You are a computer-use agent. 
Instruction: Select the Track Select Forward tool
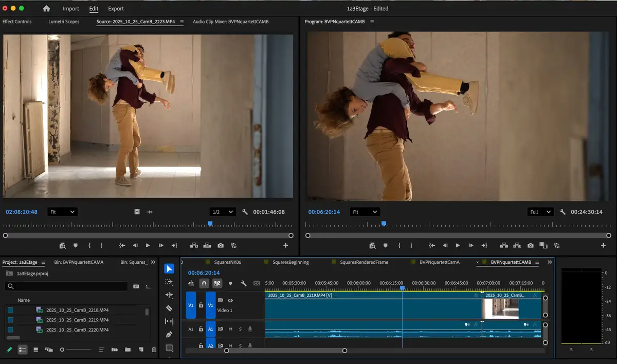[169, 282]
